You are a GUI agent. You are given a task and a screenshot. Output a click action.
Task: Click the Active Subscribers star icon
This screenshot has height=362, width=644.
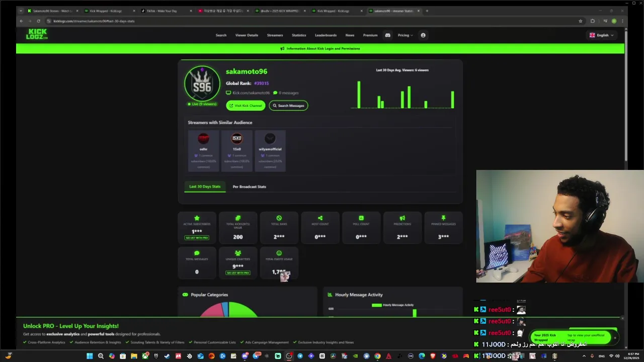point(197,218)
